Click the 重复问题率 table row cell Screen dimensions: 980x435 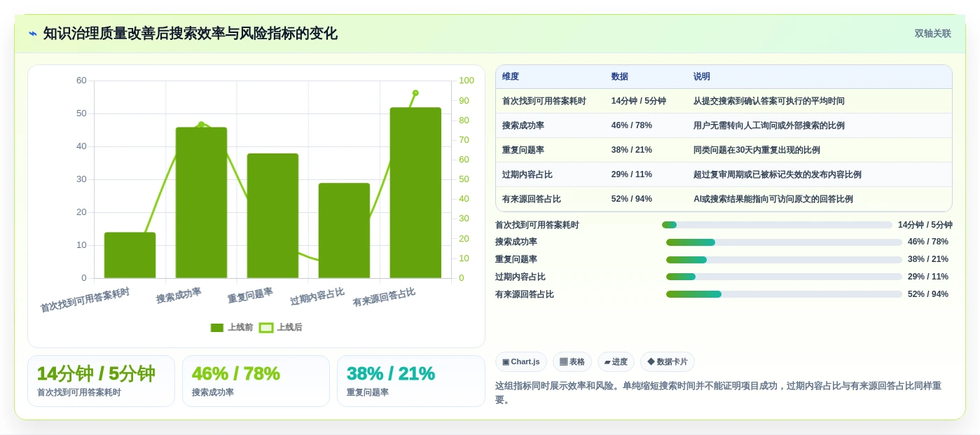(523, 150)
